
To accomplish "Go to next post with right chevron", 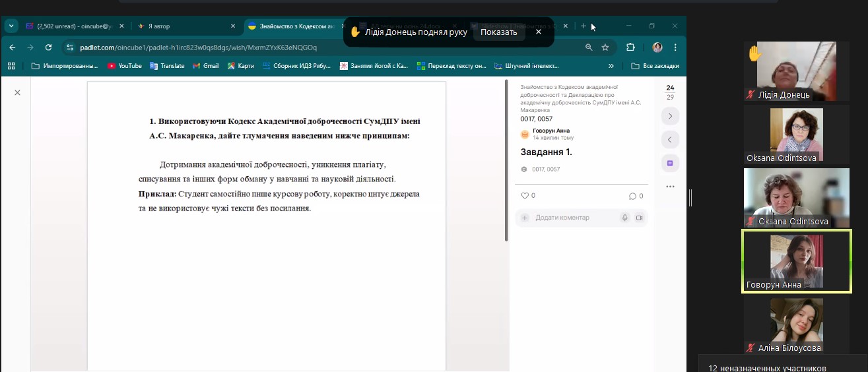I will click(670, 116).
